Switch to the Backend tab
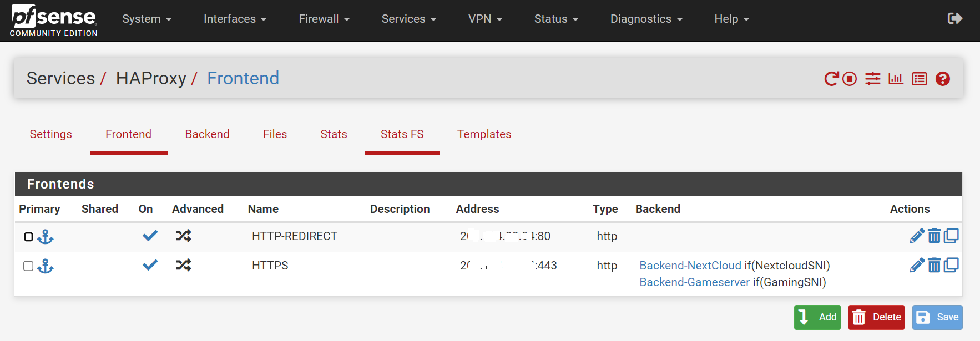Viewport: 980px width, 341px height. [x=207, y=134]
